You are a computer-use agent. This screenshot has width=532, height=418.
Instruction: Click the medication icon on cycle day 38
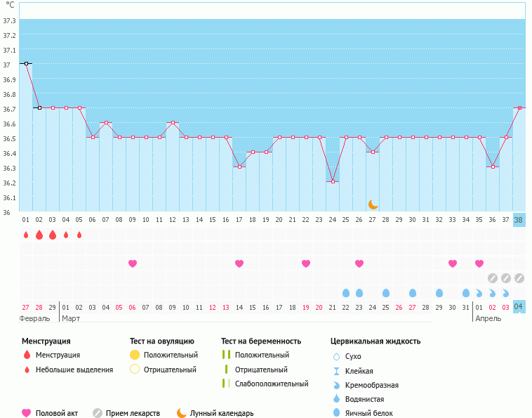click(519, 278)
